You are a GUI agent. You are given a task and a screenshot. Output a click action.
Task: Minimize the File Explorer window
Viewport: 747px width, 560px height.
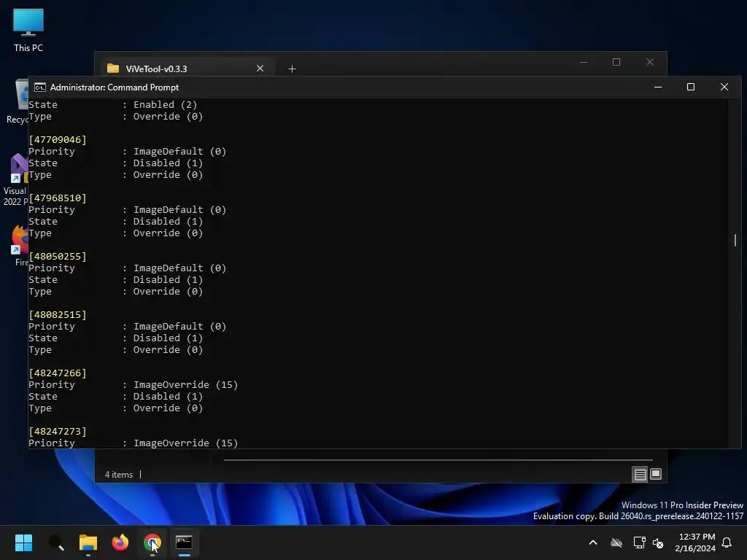pos(583,63)
